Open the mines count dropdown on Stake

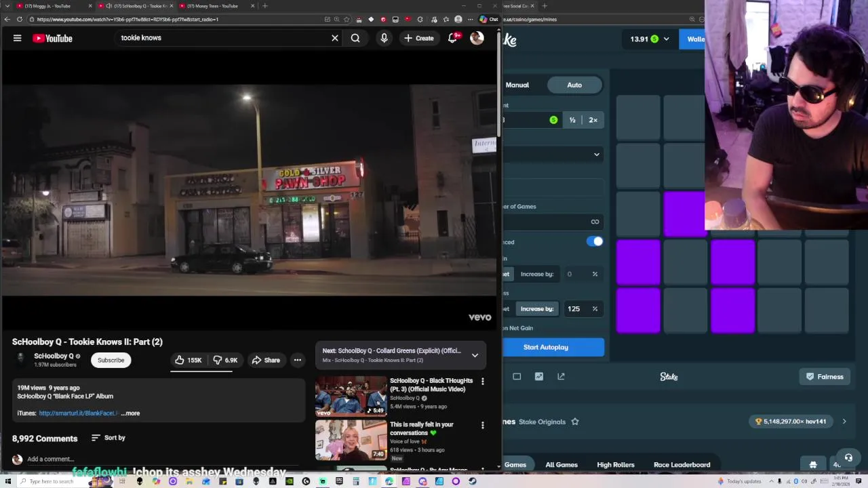pyautogui.click(x=553, y=155)
